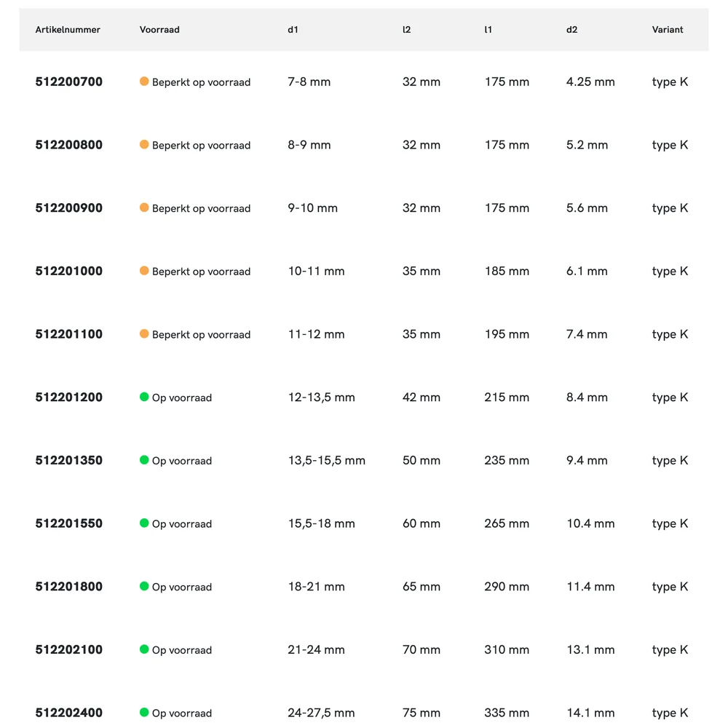This screenshot has height=728, width=728.
Task: Open article number 512202400
Action: 68,713
